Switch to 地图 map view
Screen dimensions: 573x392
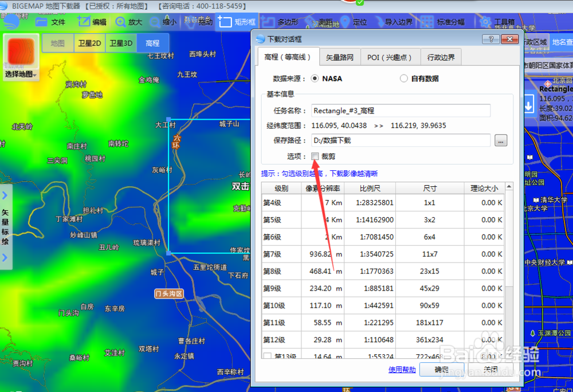click(58, 43)
